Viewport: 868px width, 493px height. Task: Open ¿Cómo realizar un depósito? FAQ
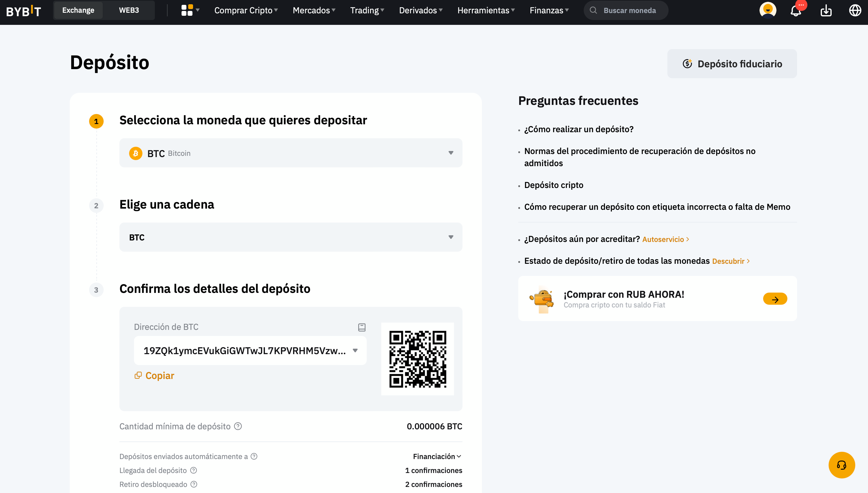click(579, 129)
